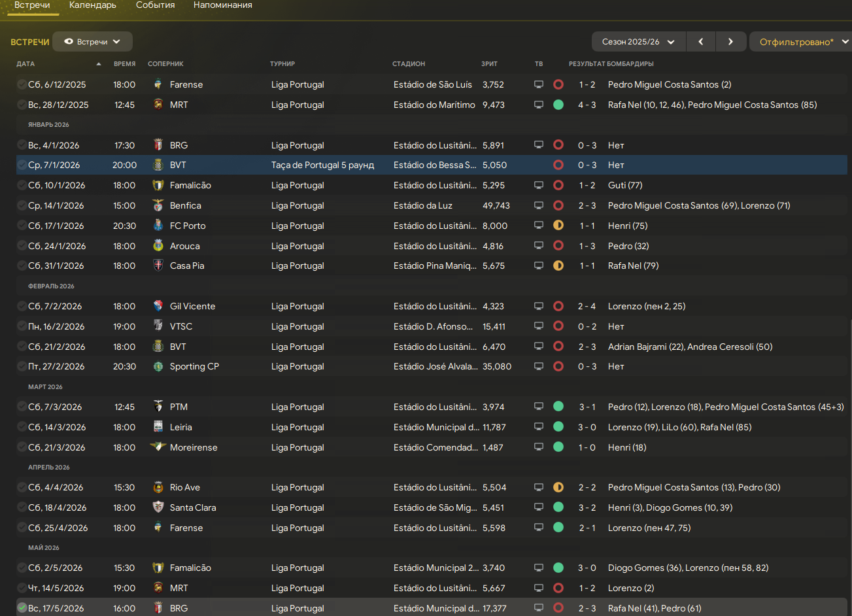Click the Estádio da Luz stadium name
The image size is (852, 616).
(x=423, y=205)
